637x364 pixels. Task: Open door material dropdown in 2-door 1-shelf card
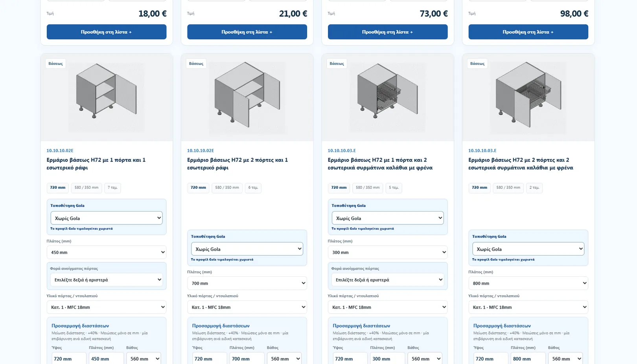click(247, 307)
